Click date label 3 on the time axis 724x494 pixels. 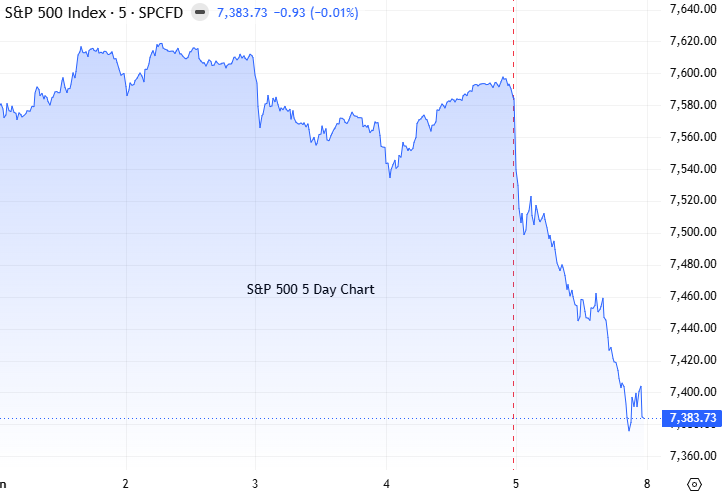(x=255, y=484)
